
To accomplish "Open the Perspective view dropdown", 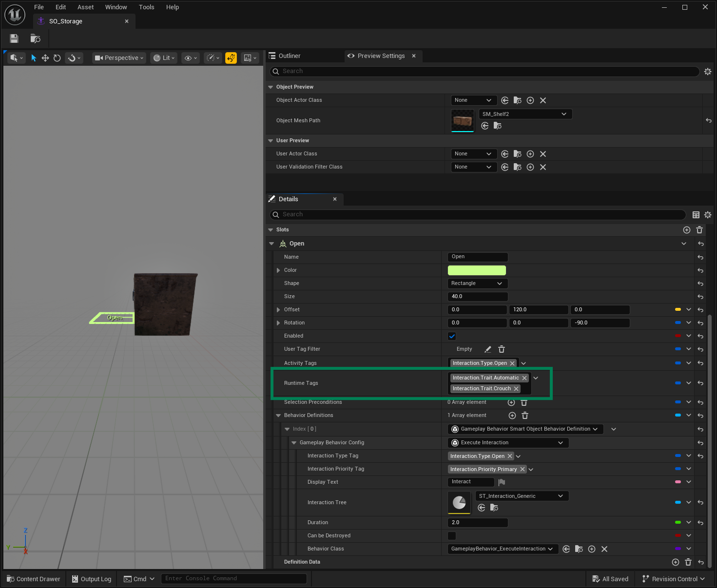I will tap(118, 58).
